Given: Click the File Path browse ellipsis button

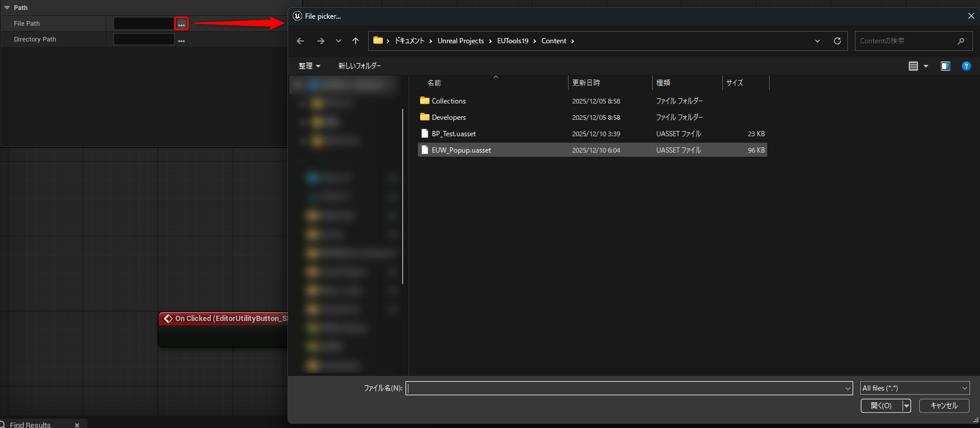Looking at the screenshot, I should pyautogui.click(x=181, y=24).
